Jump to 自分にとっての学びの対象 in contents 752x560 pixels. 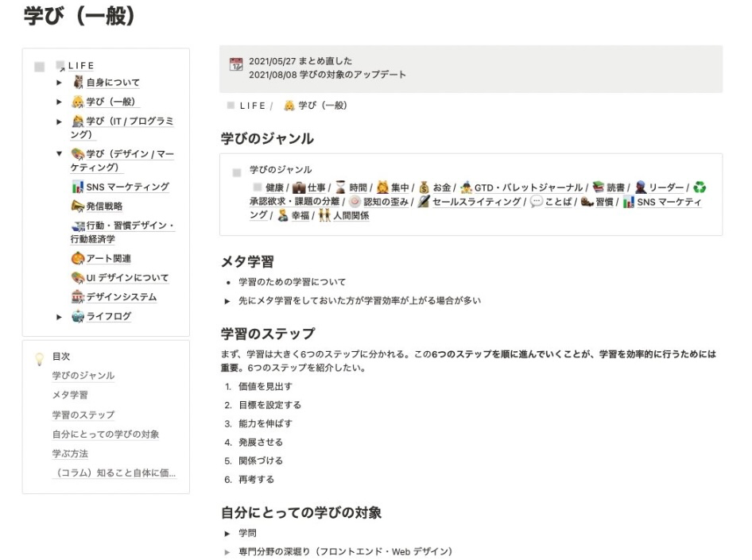tap(106, 434)
